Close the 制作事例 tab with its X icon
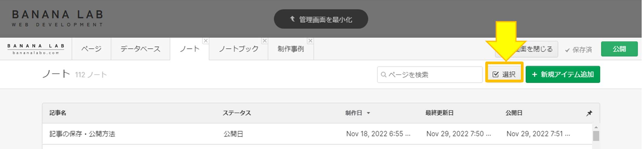The width and height of the screenshot is (644, 149). 310,41
